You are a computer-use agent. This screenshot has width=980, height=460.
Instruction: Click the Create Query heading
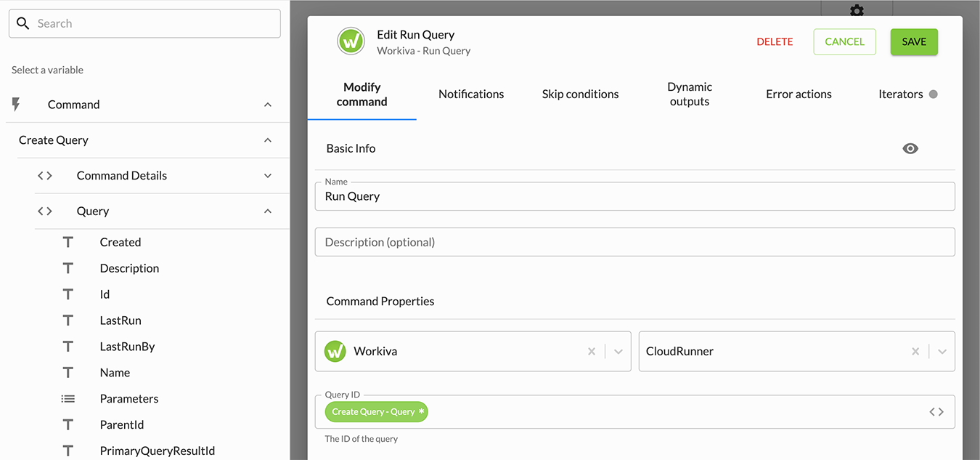[54, 140]
